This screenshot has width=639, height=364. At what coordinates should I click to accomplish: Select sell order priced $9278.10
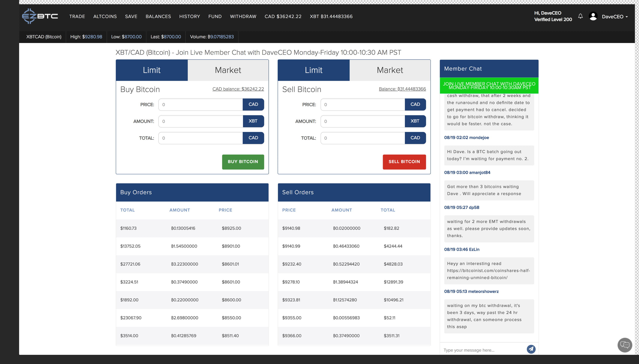tap(354, 282)
